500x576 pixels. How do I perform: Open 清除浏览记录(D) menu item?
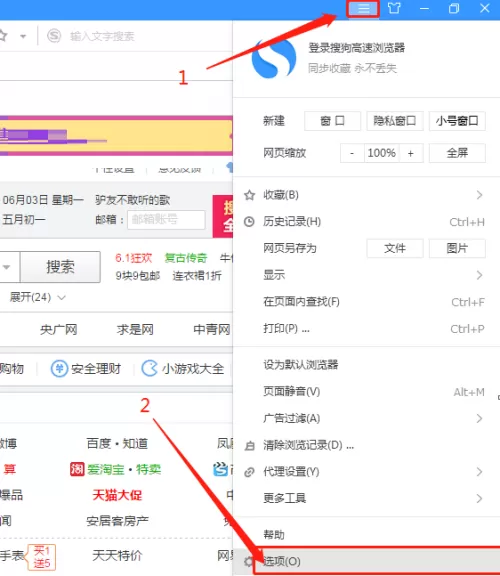(366, 445)
